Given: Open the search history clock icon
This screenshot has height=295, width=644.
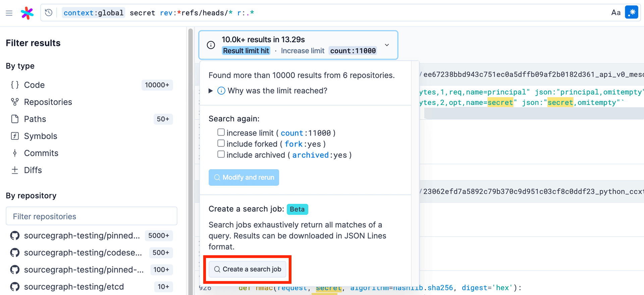Looking at the screenshot, I should coord(49,13).
